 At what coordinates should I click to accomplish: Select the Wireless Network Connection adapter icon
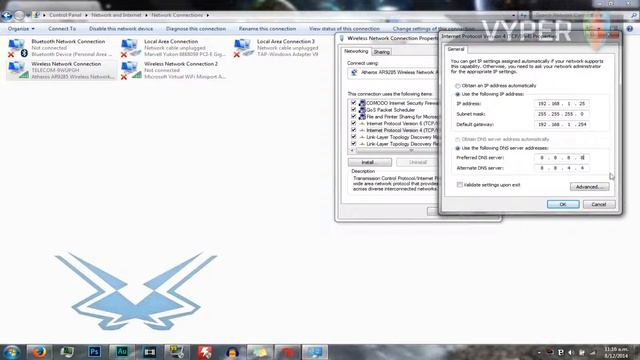18,70
